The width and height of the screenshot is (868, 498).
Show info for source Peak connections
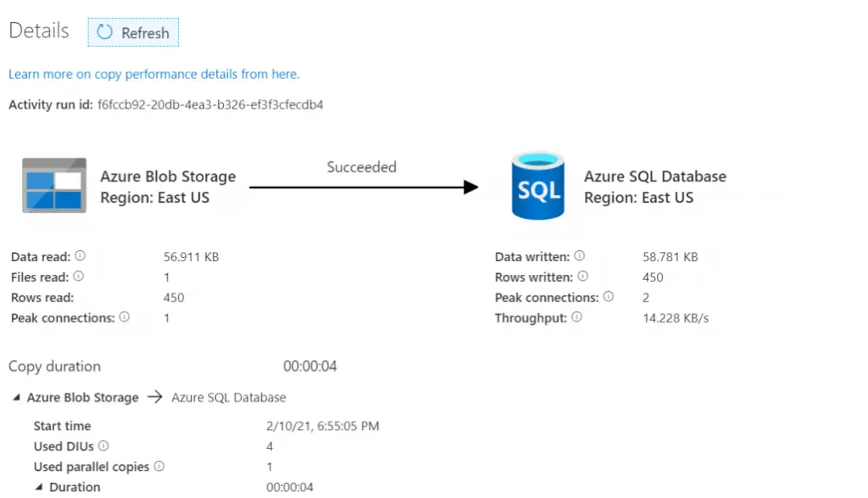pos(125,316)
